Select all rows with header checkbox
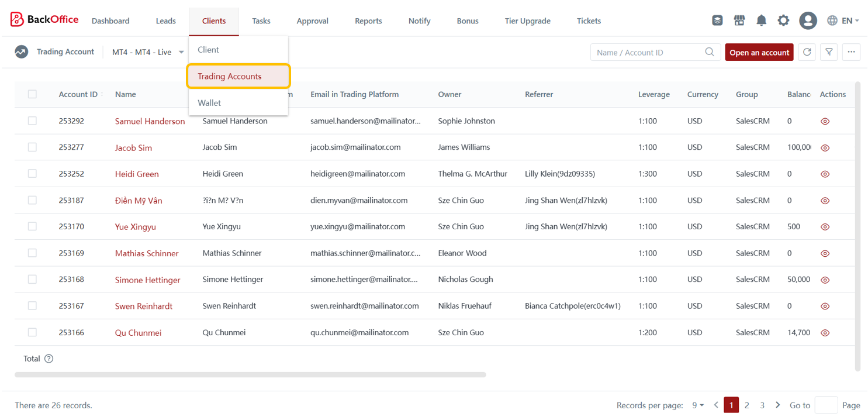The width and height of the screenshot is (868, 420). click(x=32, y=94)
